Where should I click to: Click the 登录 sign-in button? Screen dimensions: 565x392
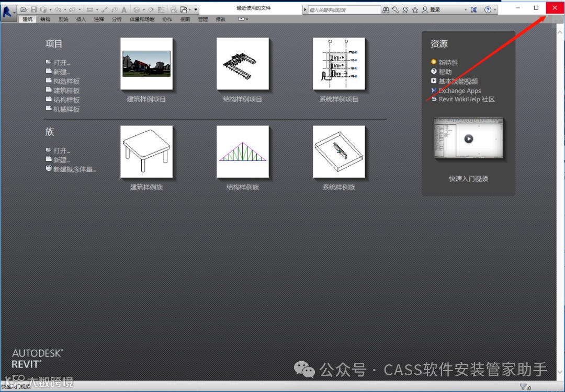(x=431, y=10)
